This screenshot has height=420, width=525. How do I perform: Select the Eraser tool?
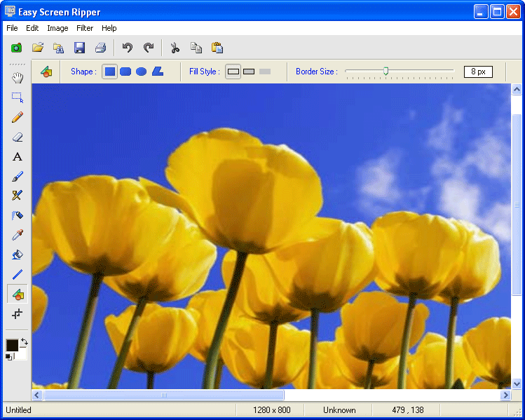pos(18,137)
